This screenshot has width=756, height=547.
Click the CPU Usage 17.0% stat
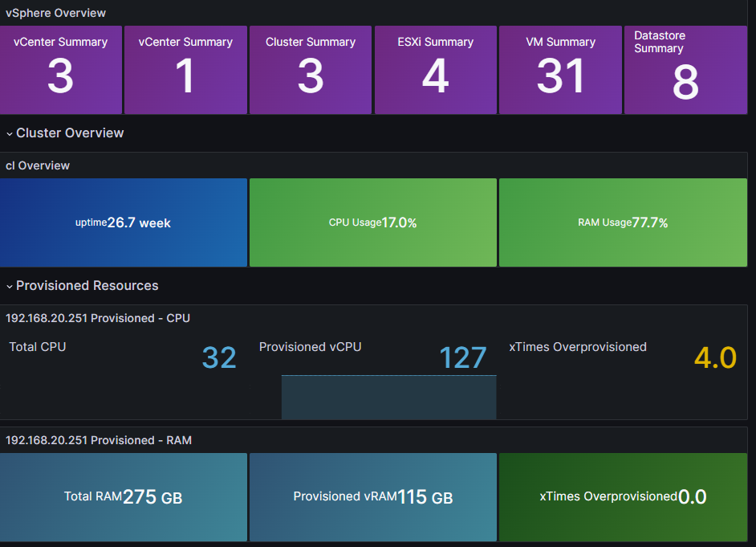373,222
